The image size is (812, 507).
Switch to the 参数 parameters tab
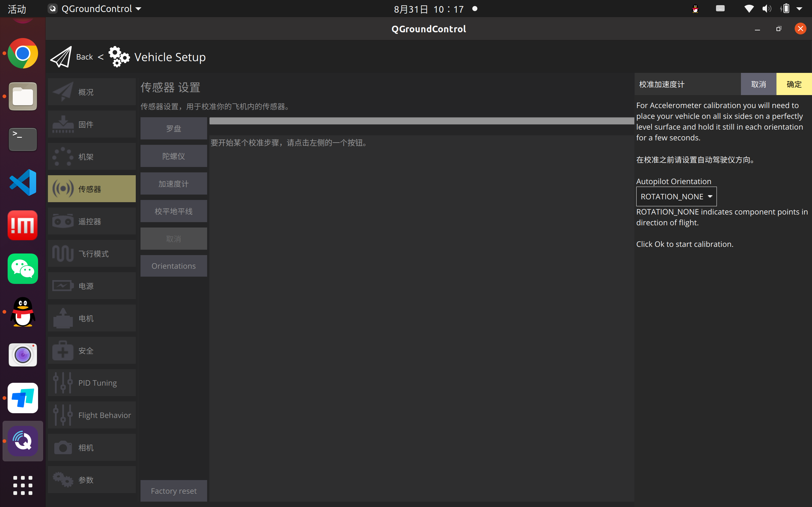pyautogui.click(x=92, y=479)
